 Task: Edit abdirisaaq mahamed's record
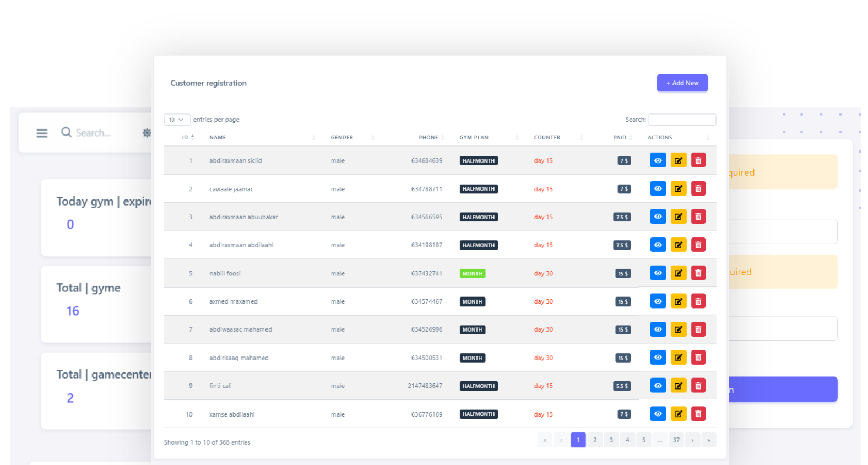tap(679, 357)
